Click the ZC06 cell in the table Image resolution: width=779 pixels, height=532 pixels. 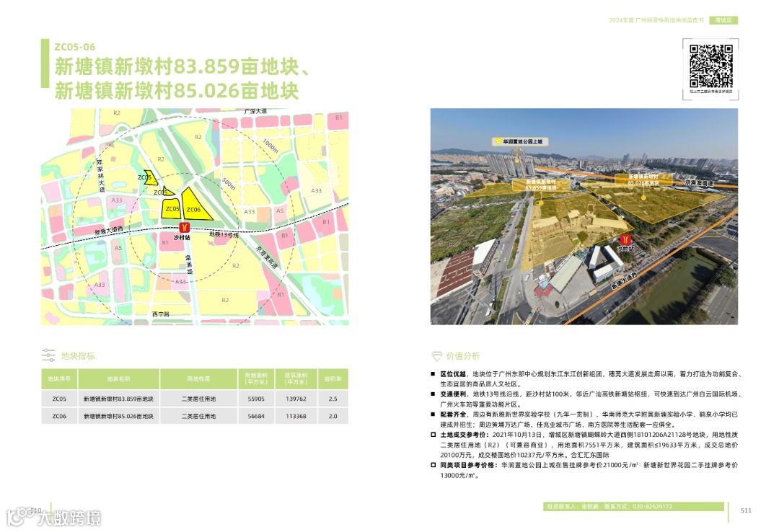[59, 416]
